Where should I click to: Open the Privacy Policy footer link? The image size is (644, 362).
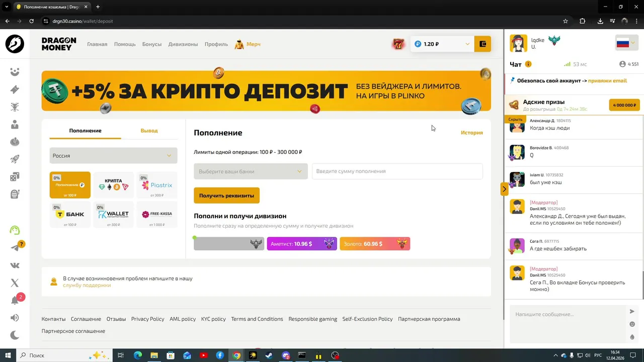(147, 319)
